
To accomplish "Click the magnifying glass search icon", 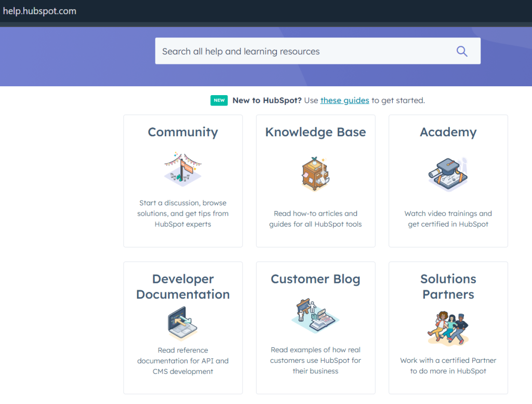I will coord(461,51).
